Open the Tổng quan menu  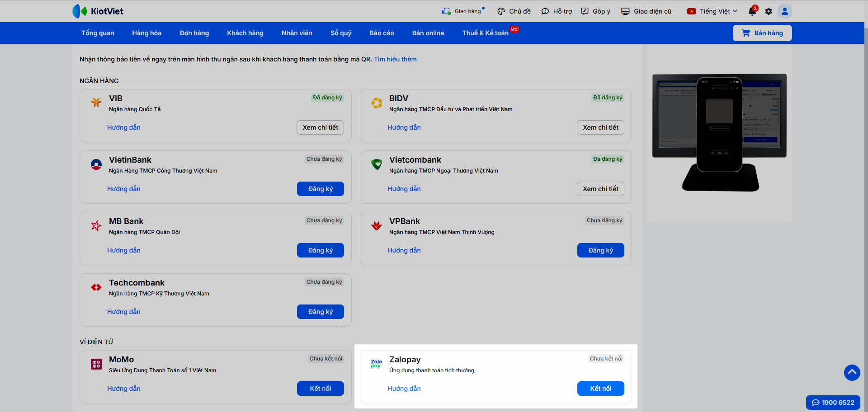[98, 33]
